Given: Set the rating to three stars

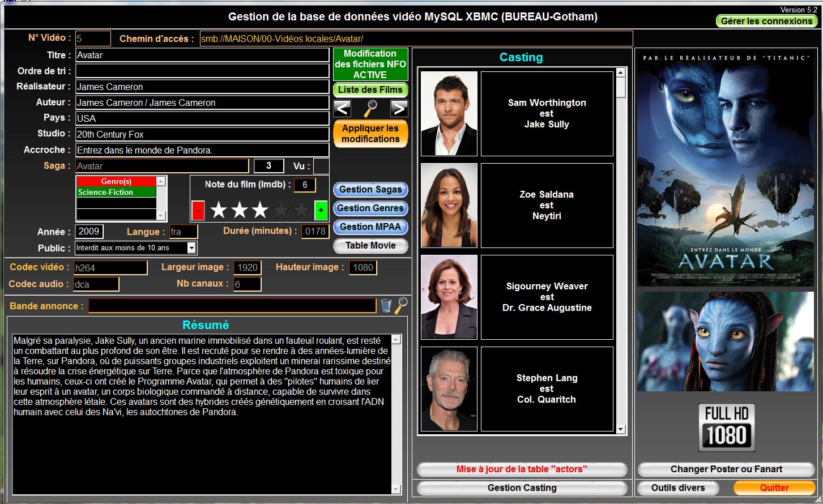Looking at the screenshot, I should click(260, 211).
